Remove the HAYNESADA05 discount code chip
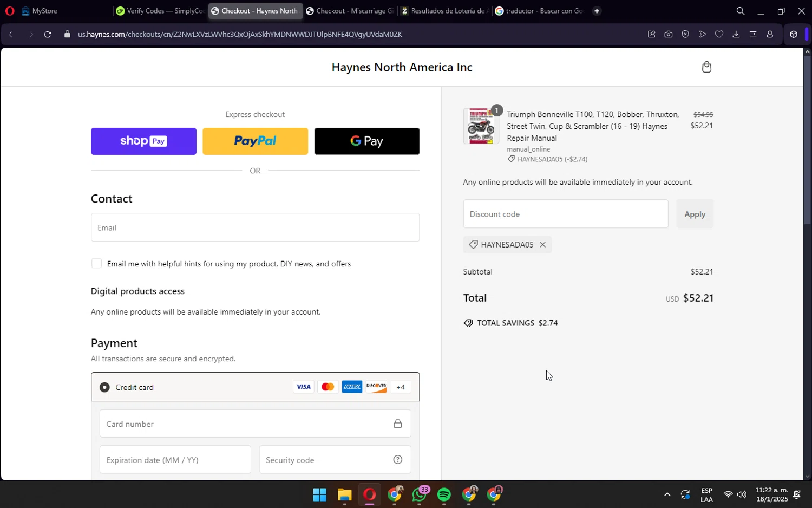This screenshot has height=508, width=812. (x=542, y=245)
